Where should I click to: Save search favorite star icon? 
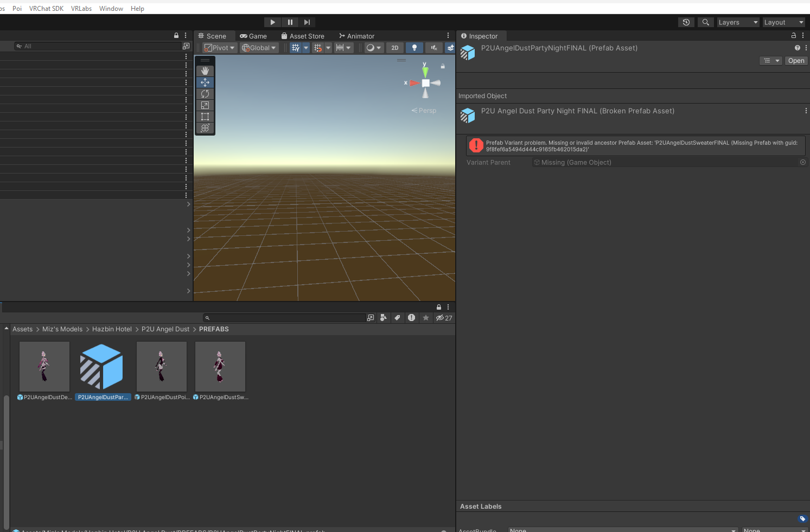point(426,318)
